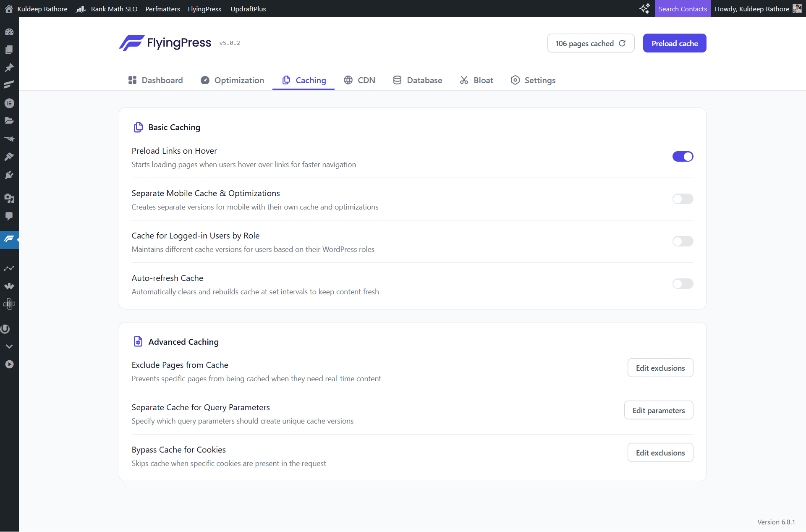Open the Plugins plug icon in sidebar
The width and height of the screenshot is (806, 532).
coord(9,175)
